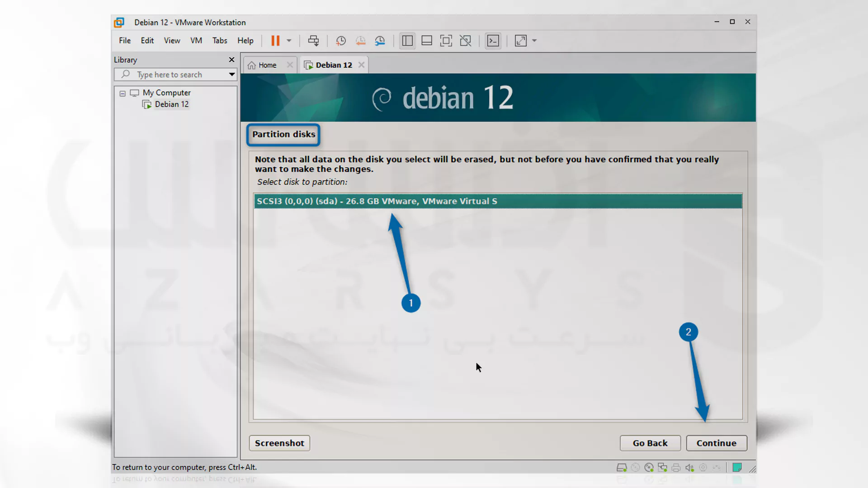
Task: Select Debian 12 in the library tree
Action: 171,104
